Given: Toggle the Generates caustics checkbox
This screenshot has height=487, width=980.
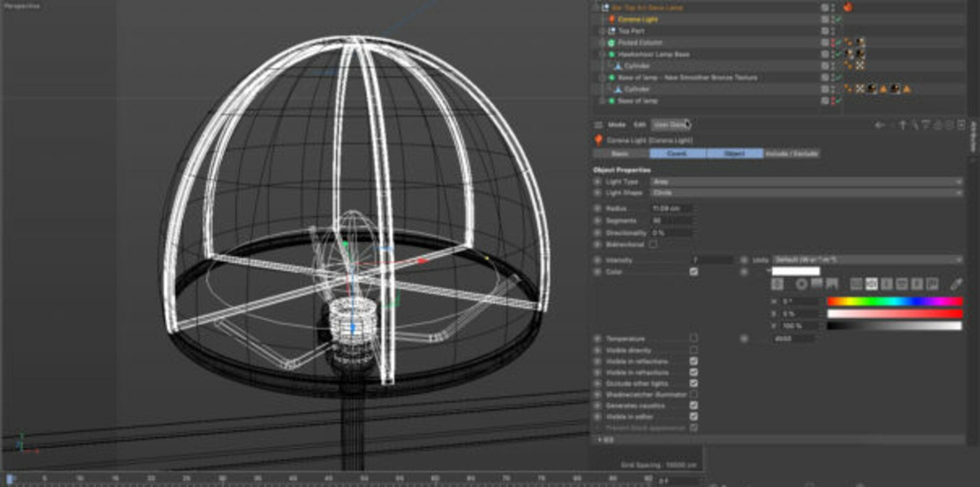Looking at the screenshot, I should 694,406.
